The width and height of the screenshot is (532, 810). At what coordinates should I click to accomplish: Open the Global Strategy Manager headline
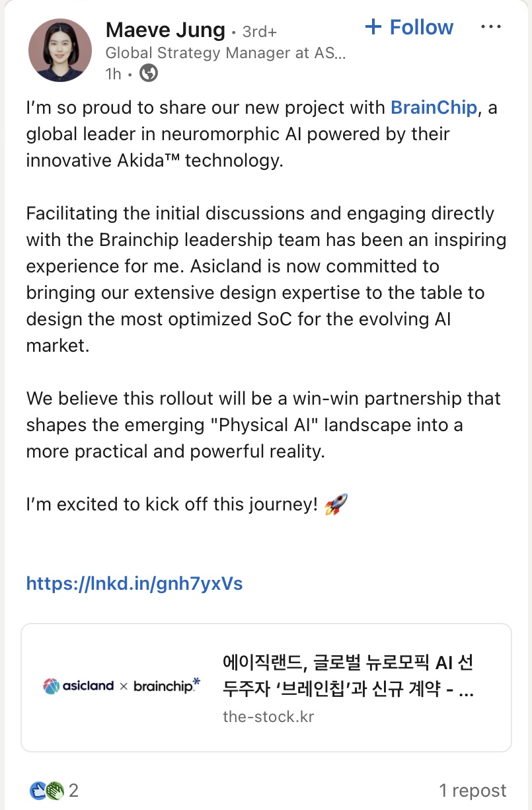[225, 53]
